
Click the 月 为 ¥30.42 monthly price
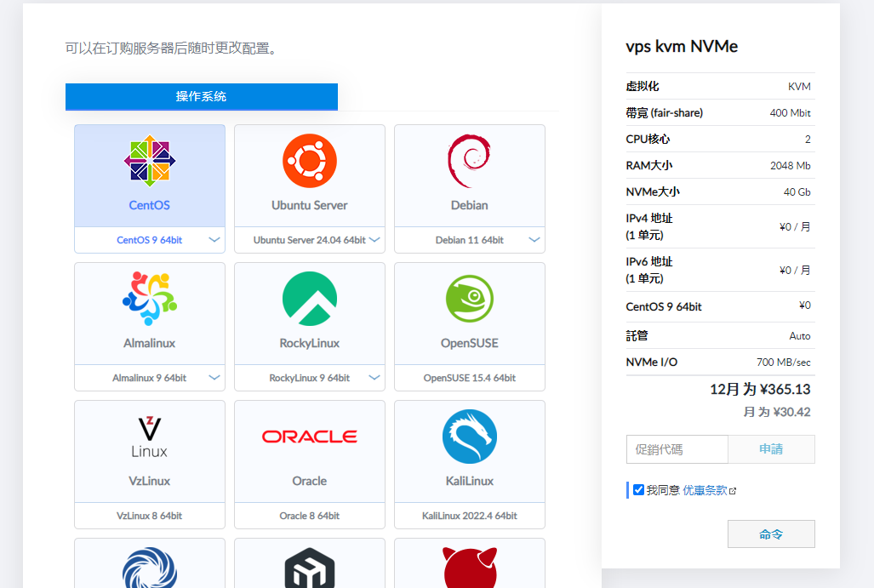[x=777, y=412]
